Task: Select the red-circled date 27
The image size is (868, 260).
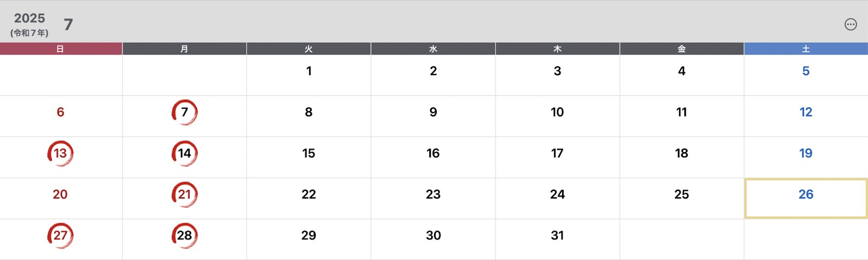Action: pos(60,236)
